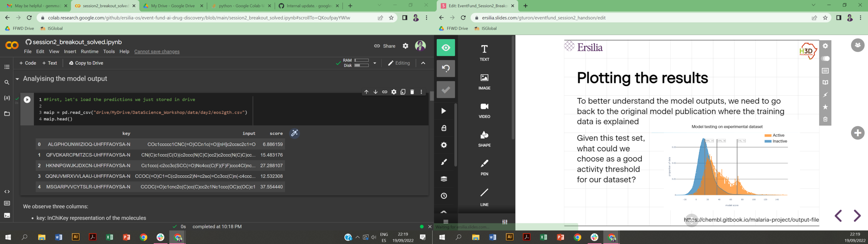Copy link to cell icon
The height and width of the screenshot is (244, 868).
[385, 92]
